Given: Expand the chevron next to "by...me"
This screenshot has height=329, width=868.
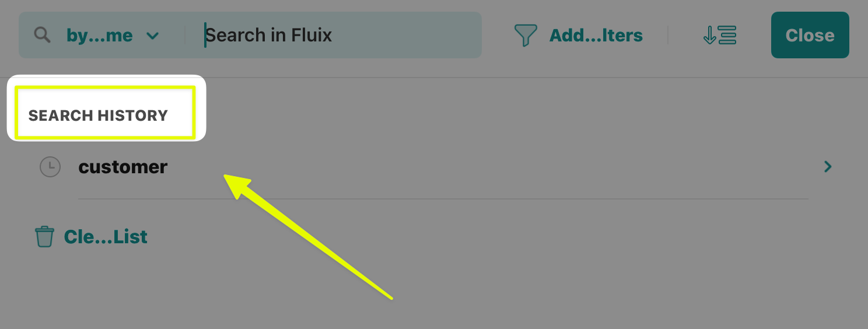Looking at the screenshot, I should (x=152, y=36).
